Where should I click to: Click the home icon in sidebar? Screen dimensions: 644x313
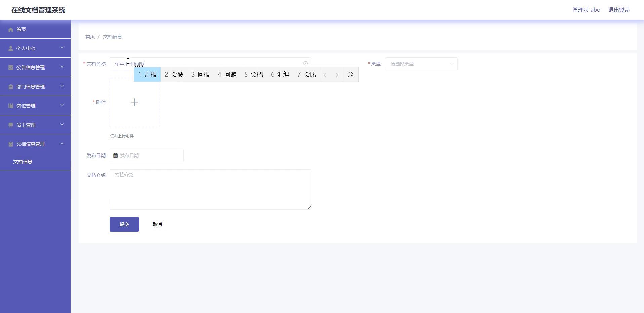tap(11, 30)
